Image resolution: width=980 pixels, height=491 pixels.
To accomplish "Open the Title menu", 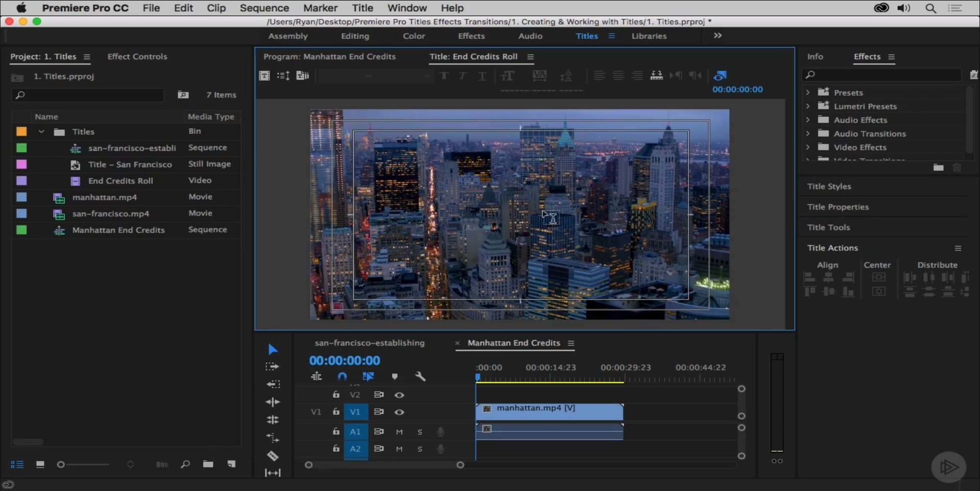I will pyautogui.click(x=362, y=8).
